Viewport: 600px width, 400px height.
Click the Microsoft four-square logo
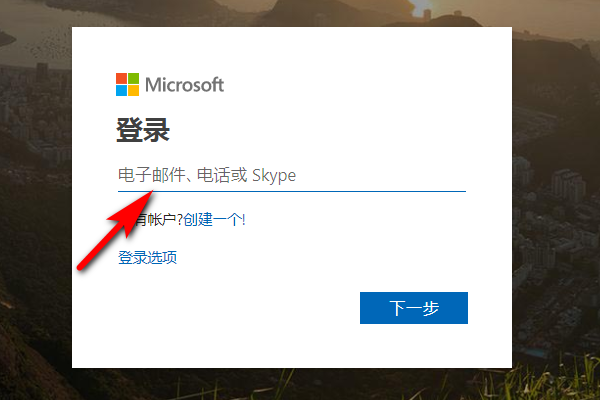click(x=127, y=85)
